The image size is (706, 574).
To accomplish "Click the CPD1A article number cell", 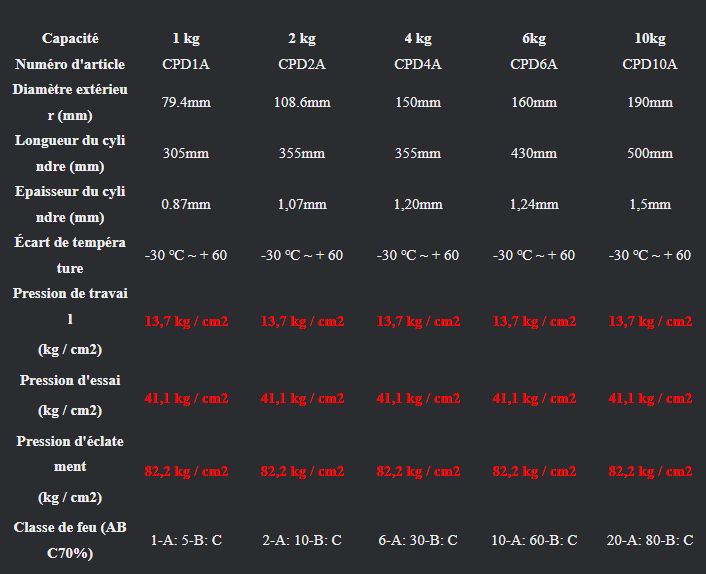I will click(186, 64).
